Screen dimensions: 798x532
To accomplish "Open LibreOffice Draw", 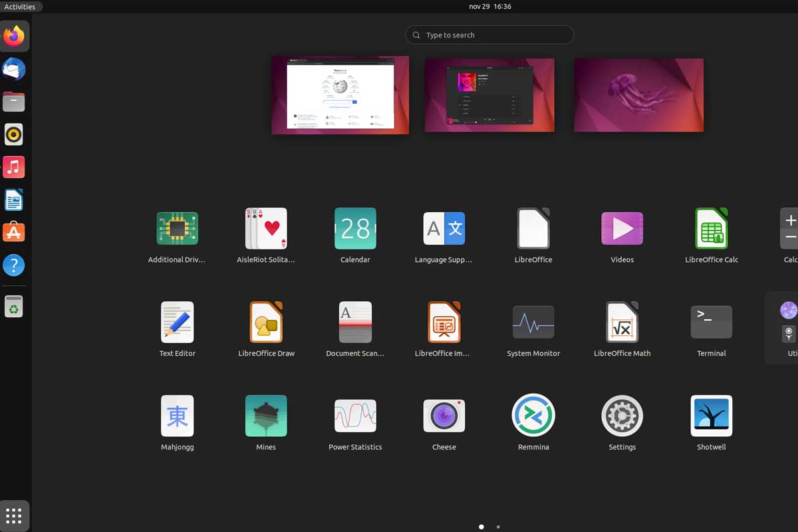I will (266, 322).
